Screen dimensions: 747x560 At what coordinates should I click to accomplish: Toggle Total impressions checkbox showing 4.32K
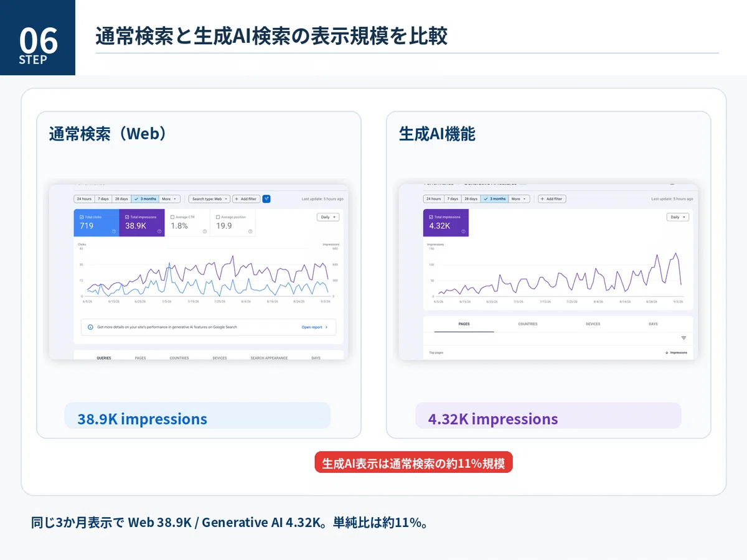431,217
